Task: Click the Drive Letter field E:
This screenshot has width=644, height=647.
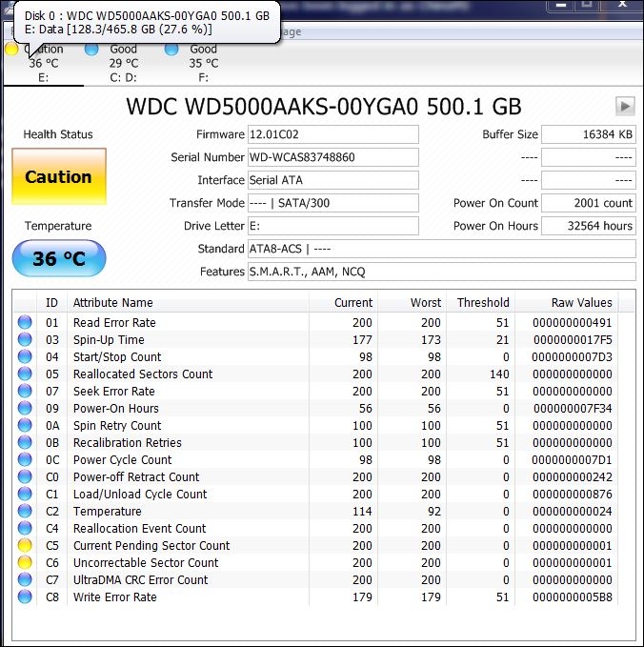Action: 332,226
